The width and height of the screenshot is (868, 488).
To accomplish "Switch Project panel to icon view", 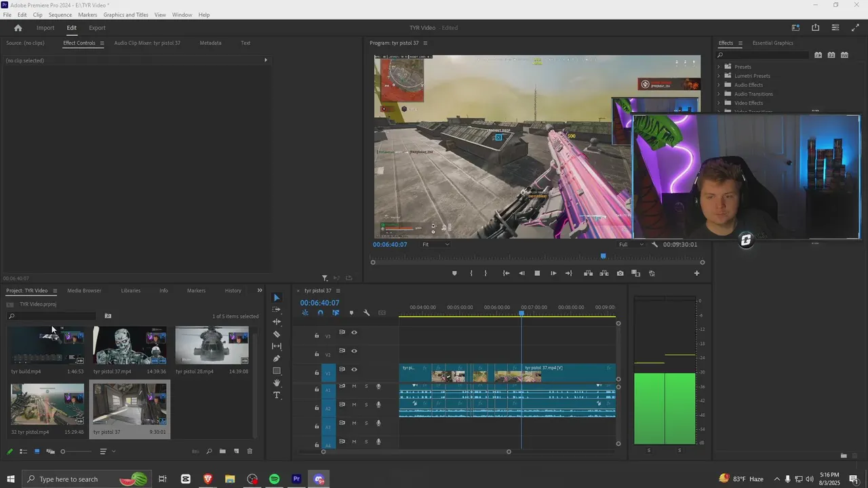I will click(37, 451).
